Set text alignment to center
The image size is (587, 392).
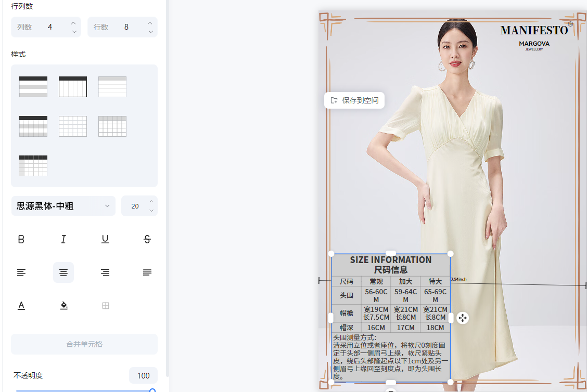63,272
